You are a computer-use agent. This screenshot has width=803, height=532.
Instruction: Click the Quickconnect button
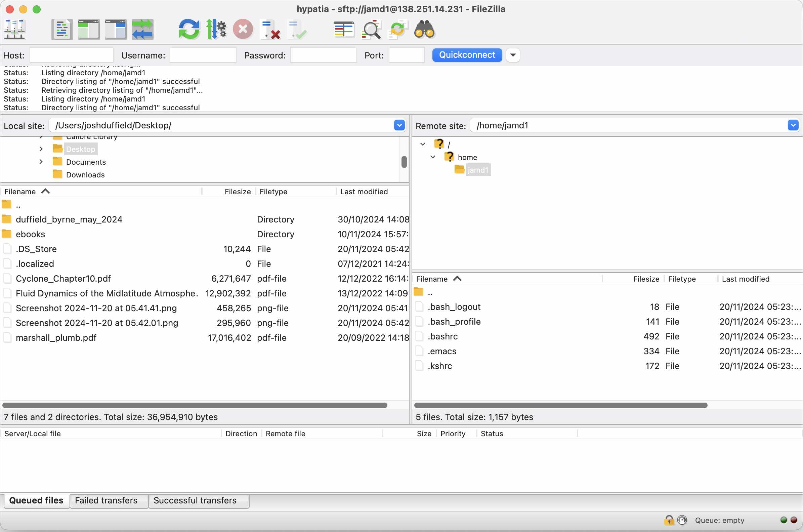(x=467, y=55)
